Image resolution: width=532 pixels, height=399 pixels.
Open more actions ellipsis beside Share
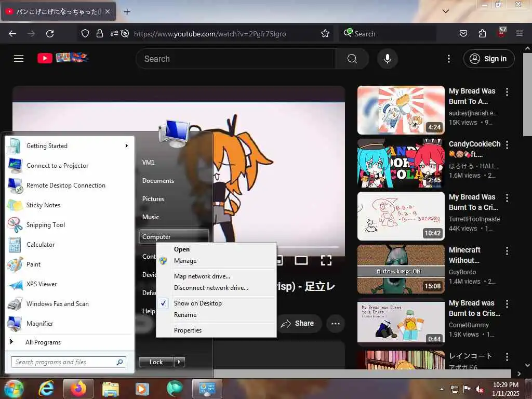tap(336, 323)
